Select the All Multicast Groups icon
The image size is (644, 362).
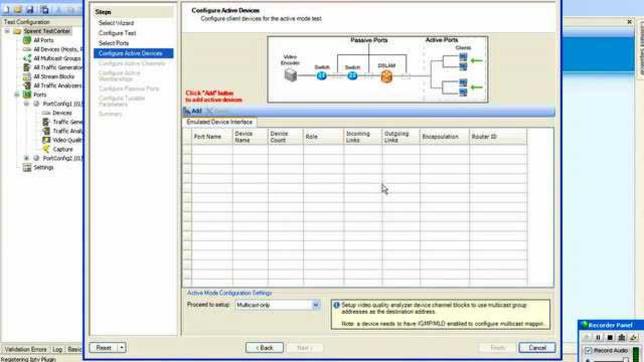[x=27, y=58]
